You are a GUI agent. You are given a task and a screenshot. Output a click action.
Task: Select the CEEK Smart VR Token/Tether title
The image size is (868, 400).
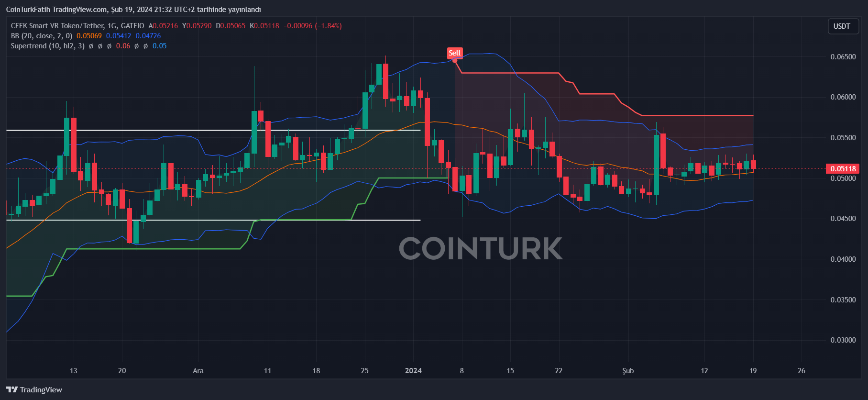57,26
